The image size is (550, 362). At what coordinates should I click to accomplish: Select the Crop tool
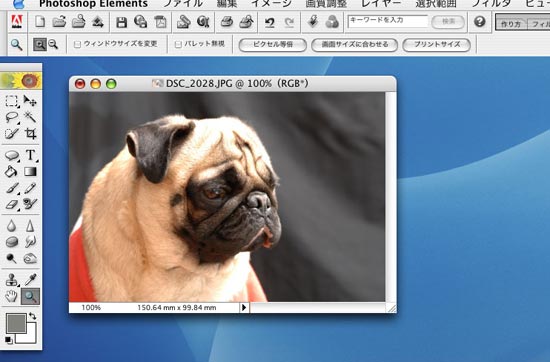(31, 133)
